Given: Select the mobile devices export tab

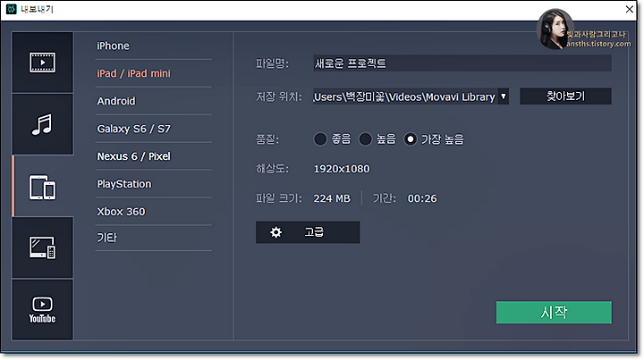Looking at the screenshot, I should click(42, 187).
